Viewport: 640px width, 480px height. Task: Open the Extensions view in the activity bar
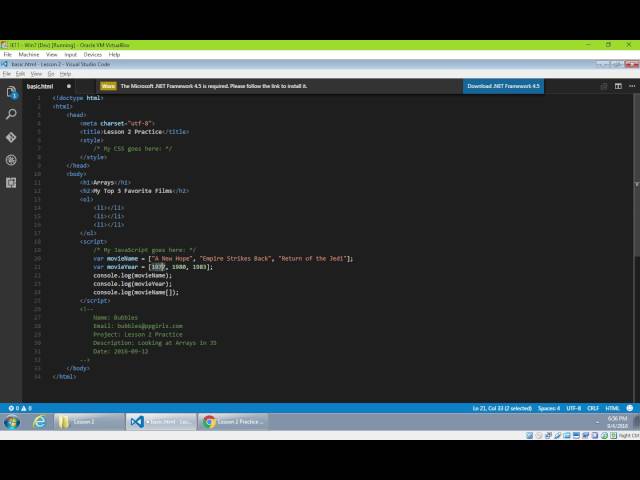(x=11, y=182)
